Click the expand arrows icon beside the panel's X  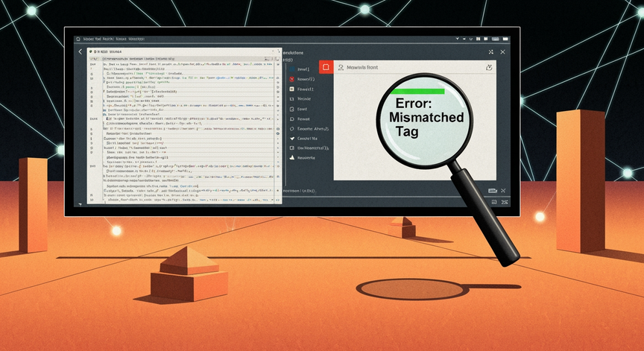pos(490,52)
